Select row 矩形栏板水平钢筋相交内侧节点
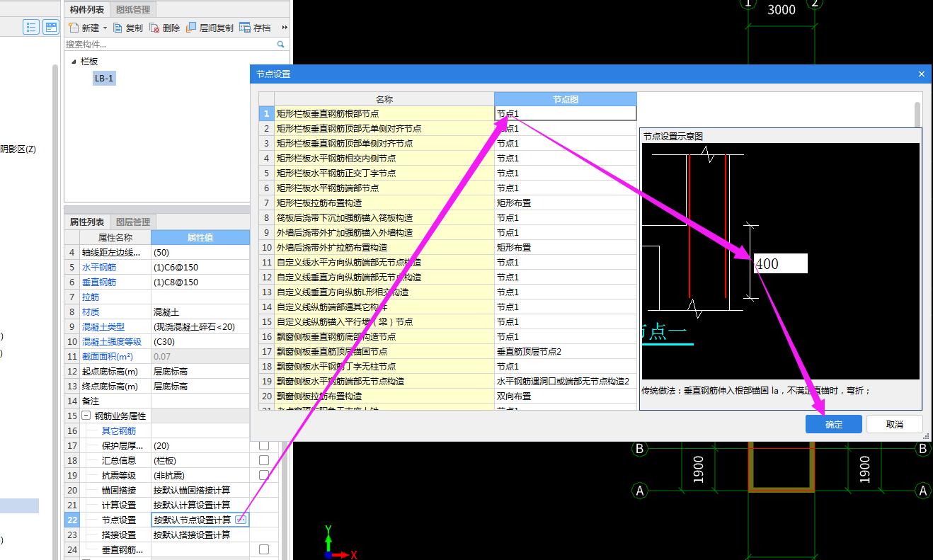This screenshot has height=560, width=933. [384, 159]
